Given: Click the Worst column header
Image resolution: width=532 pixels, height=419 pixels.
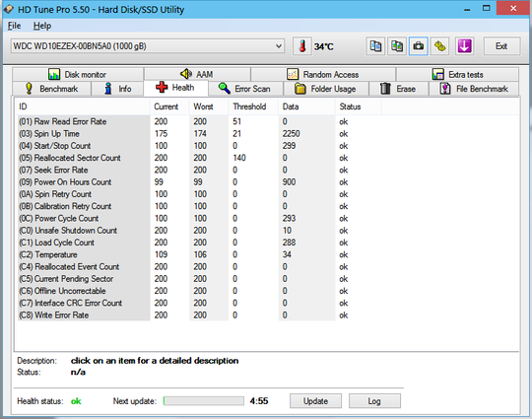Looking at the screenshot, I should click(209, 106).
